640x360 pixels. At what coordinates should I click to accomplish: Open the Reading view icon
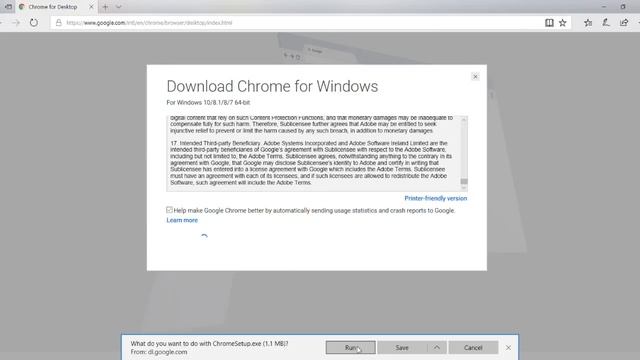549,23
